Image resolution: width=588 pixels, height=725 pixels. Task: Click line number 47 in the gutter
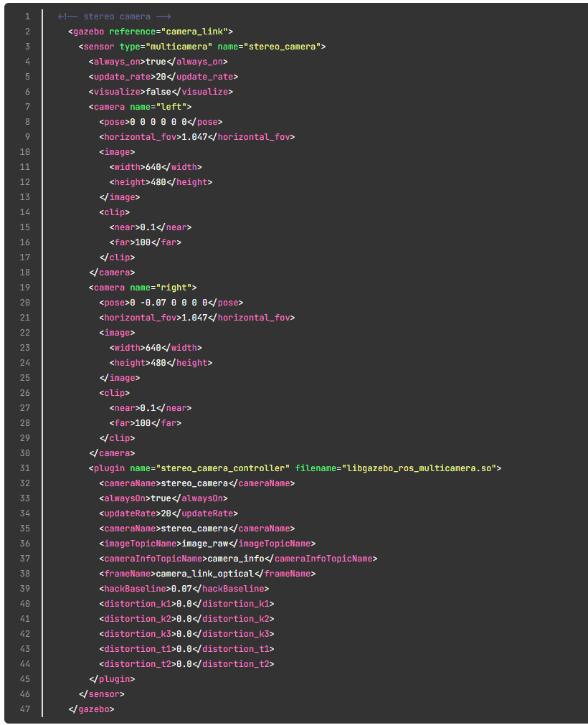point(27,709)
